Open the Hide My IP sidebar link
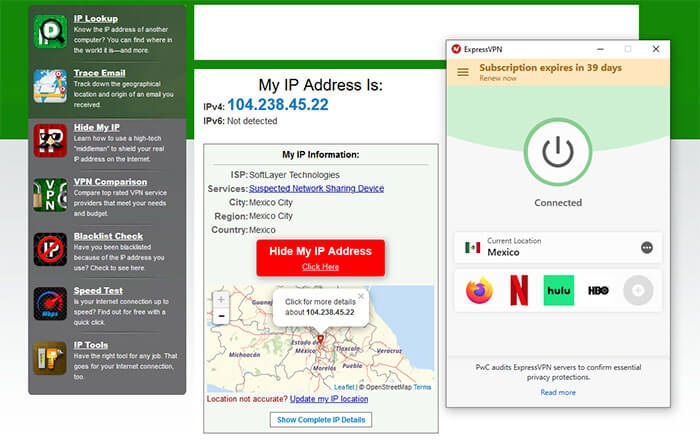This screenshot has width=700, height=442. pos(96,127)
